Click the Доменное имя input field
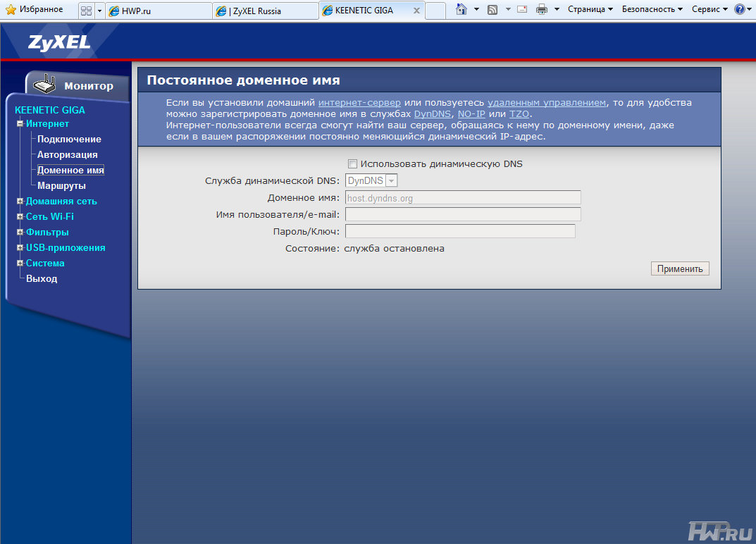This screenshot has height=544, width=756. (463, 198)
